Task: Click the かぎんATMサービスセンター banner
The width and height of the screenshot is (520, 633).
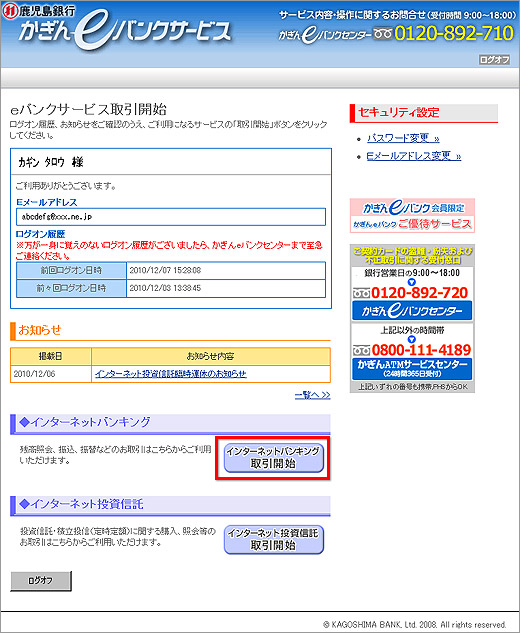Action: (412, 369)
